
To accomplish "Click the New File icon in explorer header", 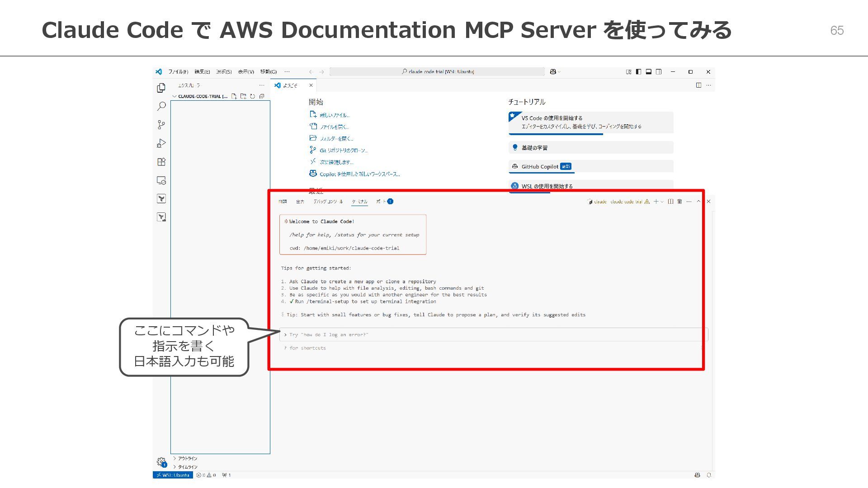I will coord(234,96).
